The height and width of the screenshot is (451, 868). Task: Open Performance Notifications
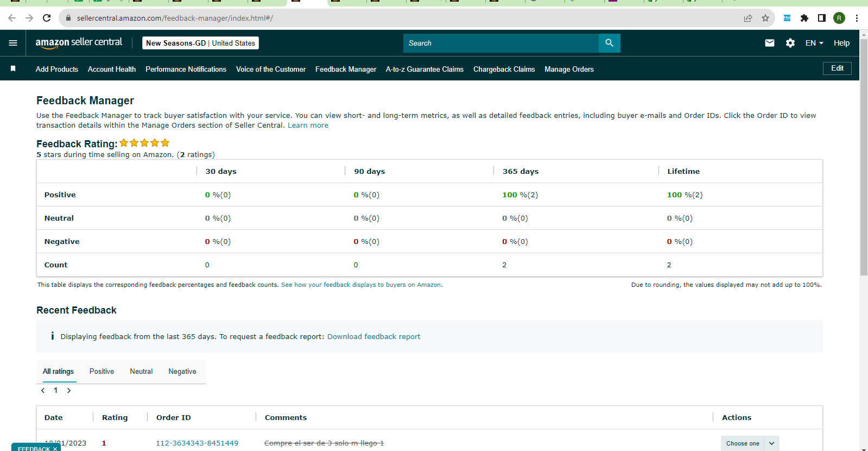(x=186, y=69)
